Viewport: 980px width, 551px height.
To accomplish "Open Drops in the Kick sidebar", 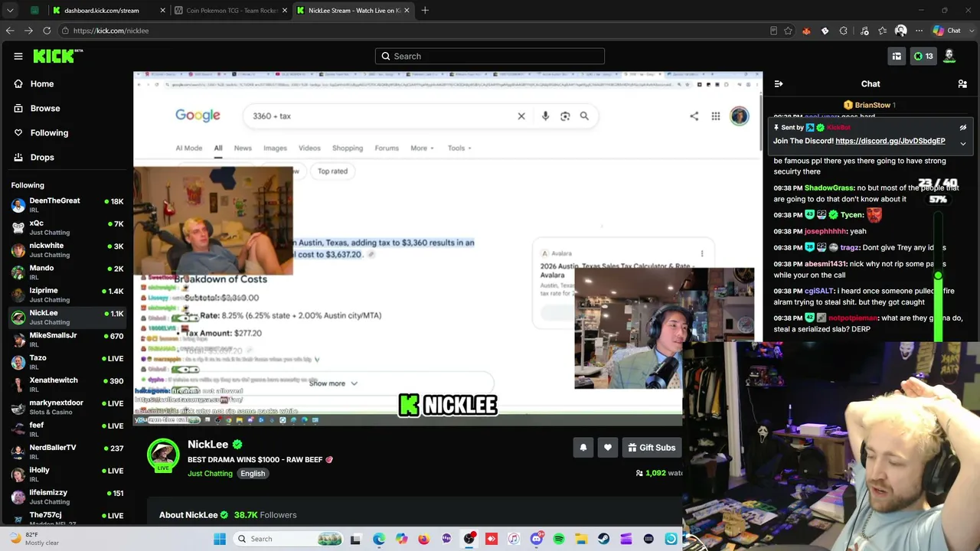I will coord(42,158).
